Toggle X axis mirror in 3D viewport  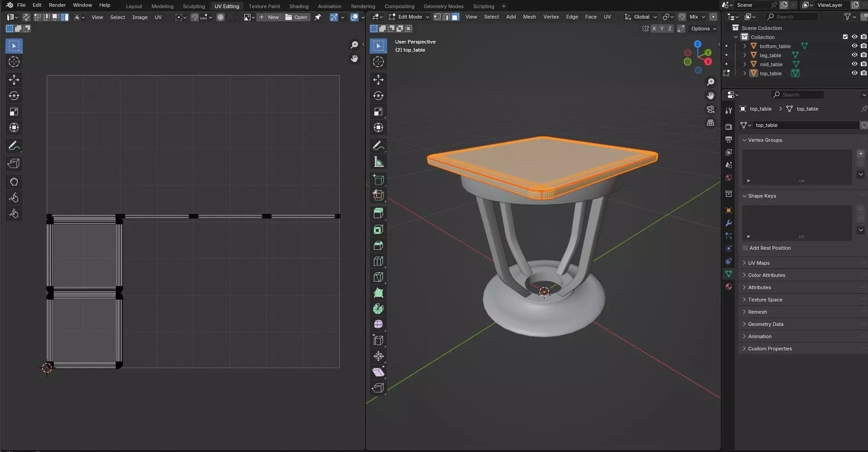(x=654, y=29)
